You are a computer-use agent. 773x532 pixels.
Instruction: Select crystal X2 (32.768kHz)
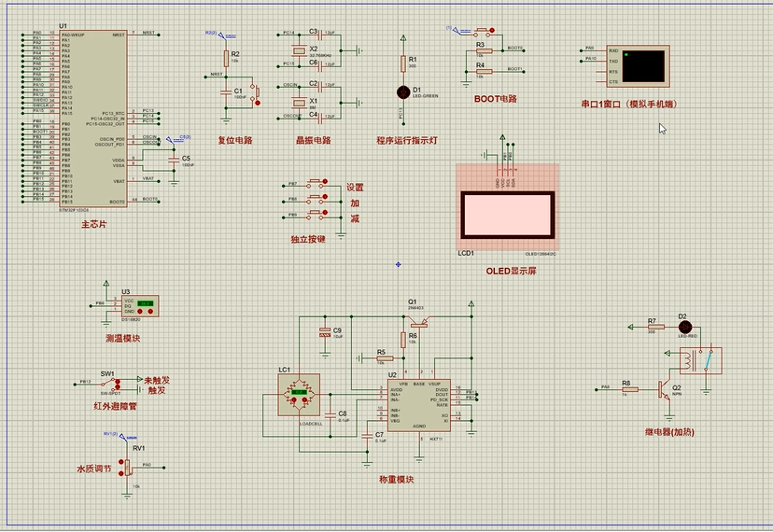point(299,49)
